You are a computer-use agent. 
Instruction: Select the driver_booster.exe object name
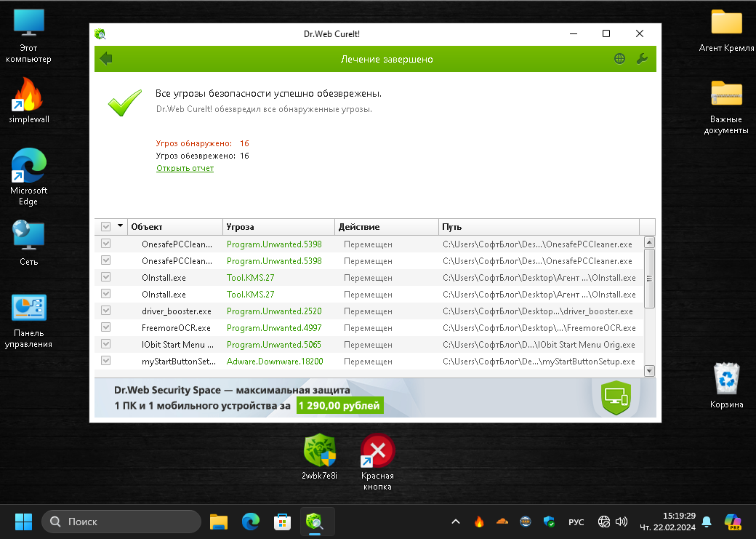[x=177, y=311]
